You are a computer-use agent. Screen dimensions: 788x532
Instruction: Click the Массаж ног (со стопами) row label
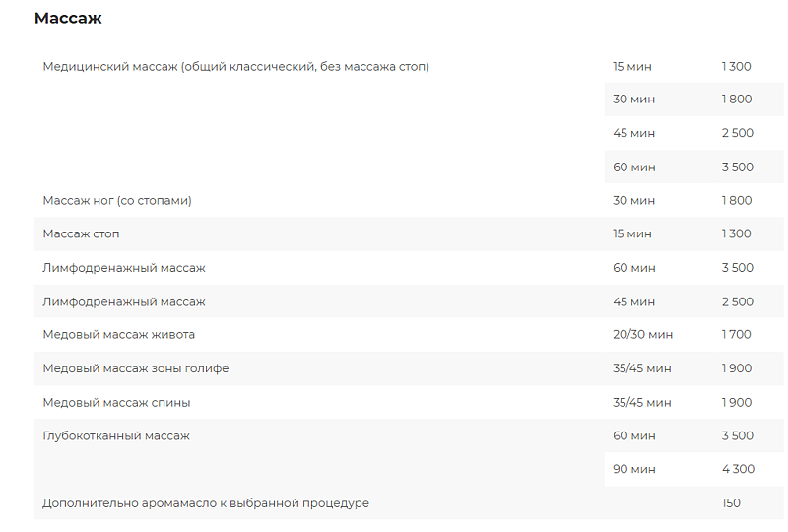[x=117, y=201]
